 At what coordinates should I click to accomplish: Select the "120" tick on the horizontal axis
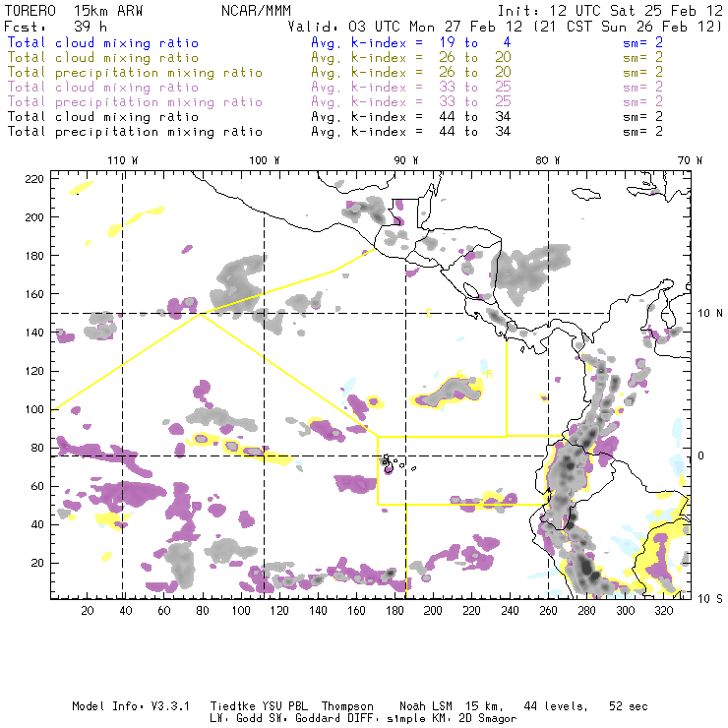279,611
